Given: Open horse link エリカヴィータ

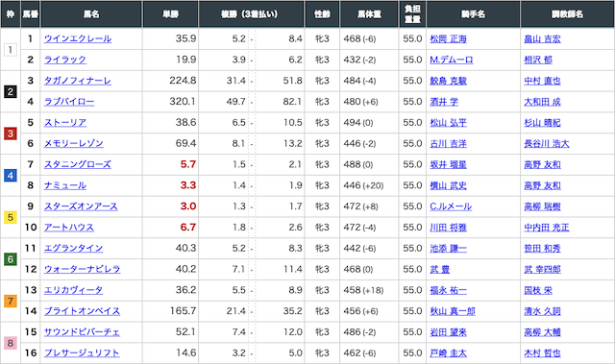Looking at the screenshot, I should tap(73, 290).
